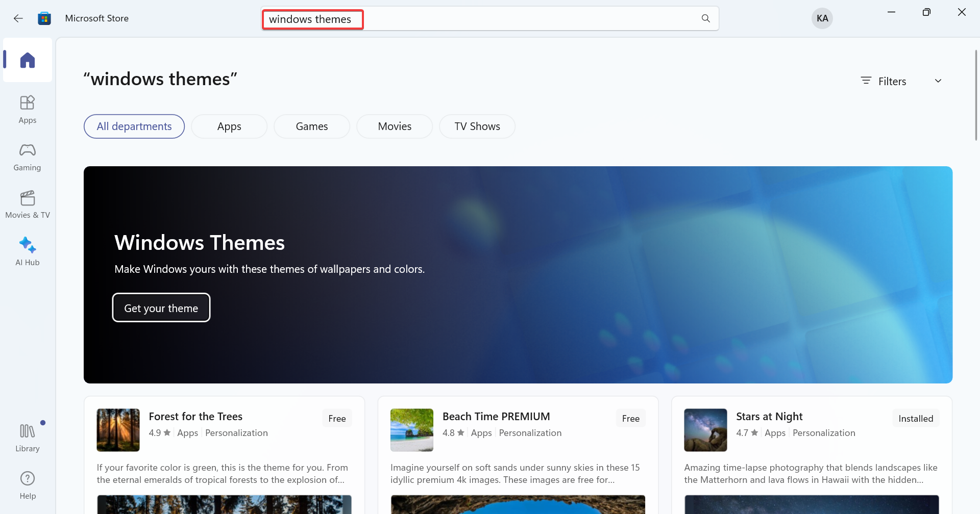This screenshot has width=980, height=514.
Task: Click the Microsoft Store logo icon
Action: (44, 18)
